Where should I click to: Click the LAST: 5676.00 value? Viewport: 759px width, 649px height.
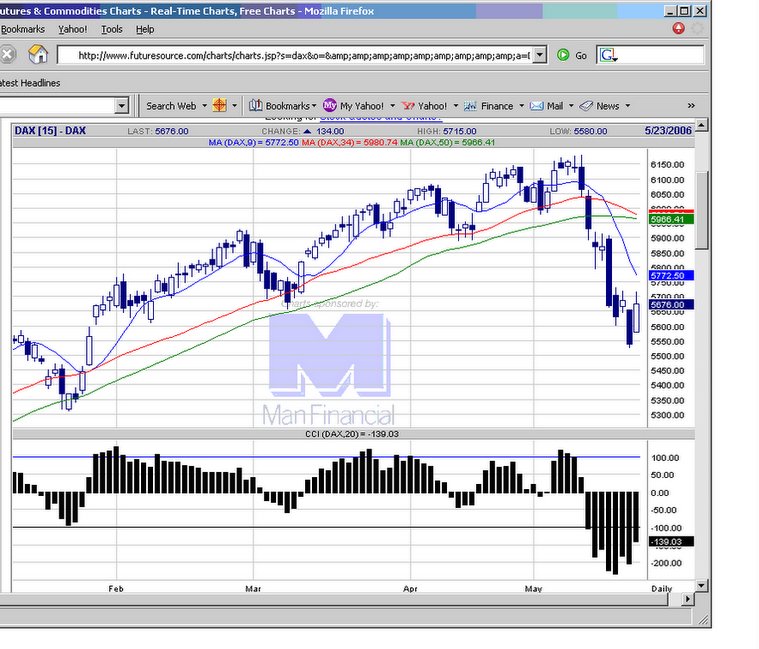point(158,131)
